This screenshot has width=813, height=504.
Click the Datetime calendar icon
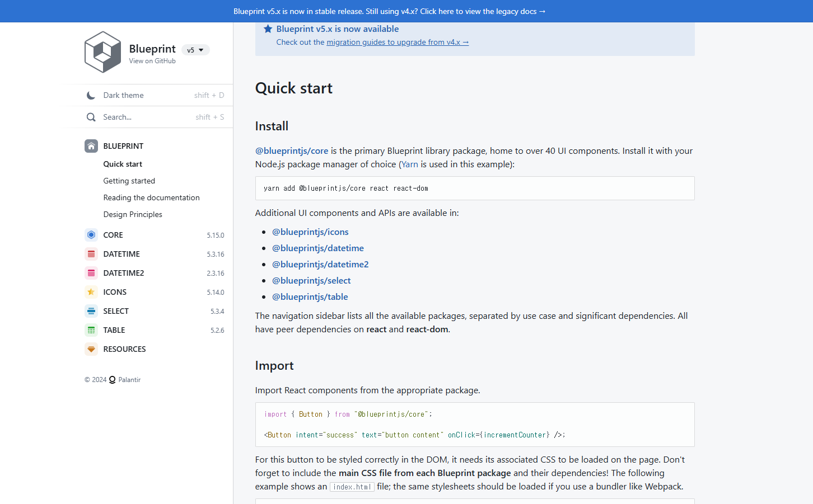tap(91, 254)
